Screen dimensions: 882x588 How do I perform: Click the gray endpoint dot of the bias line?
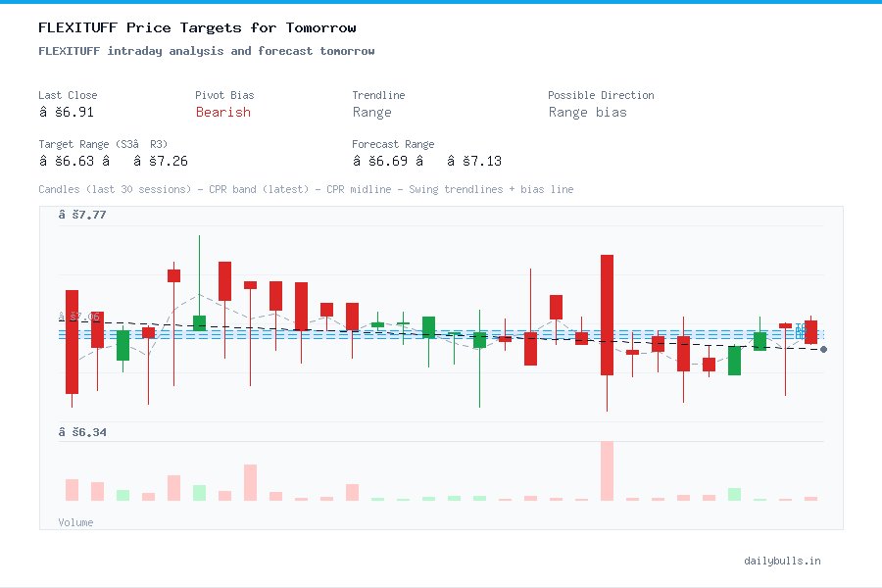[823, 350]
